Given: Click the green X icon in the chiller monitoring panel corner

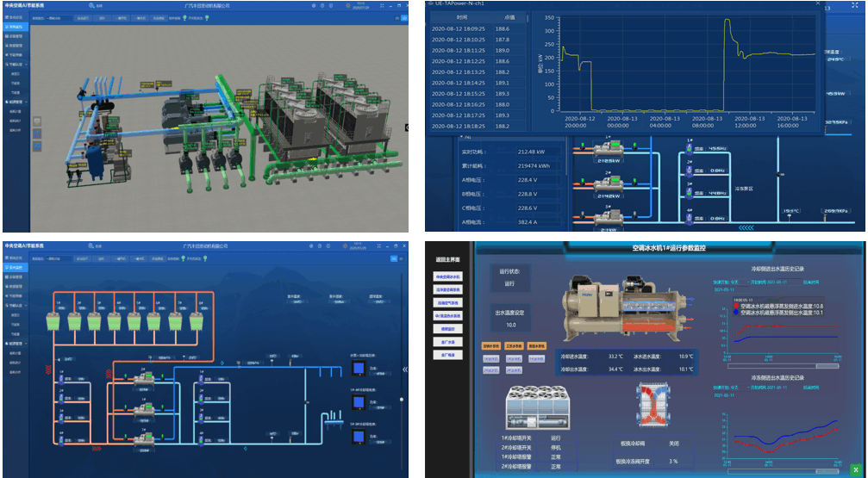Looking at the screenshot, I should [x=854, y=469].
